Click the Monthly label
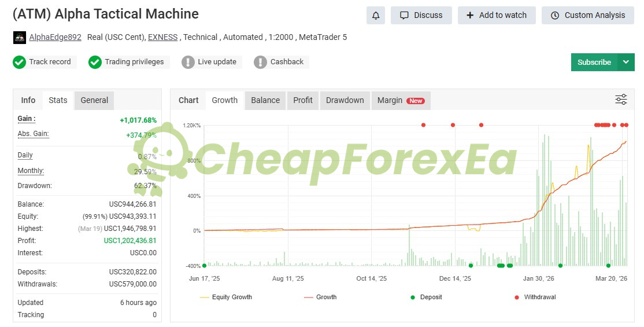The height and width of the screenshot is (327, 644). 31,171
